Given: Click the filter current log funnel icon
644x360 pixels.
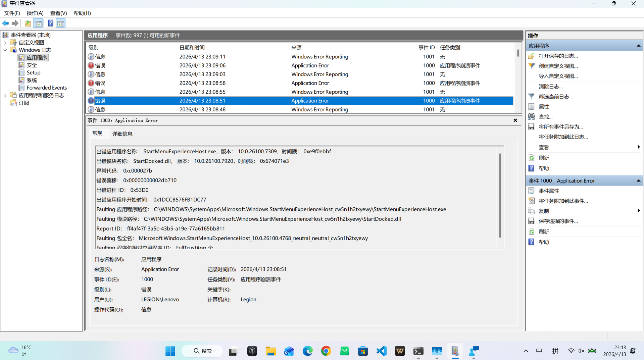Looking at the screenshot, I should coord(531,97).
